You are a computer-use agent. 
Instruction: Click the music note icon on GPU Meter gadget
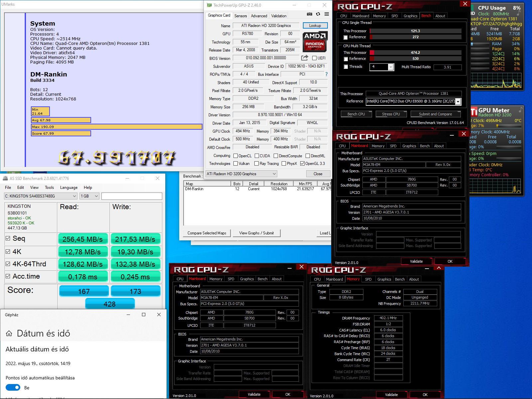click(x=520, y=109)
